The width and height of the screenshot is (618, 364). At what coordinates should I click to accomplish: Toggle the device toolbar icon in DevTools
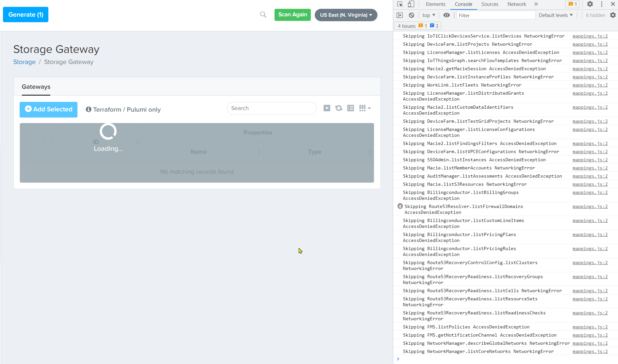click(411, 4)
